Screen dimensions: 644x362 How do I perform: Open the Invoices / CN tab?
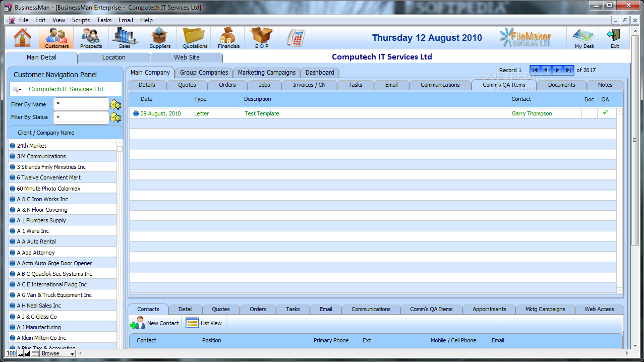click(309, 85)
